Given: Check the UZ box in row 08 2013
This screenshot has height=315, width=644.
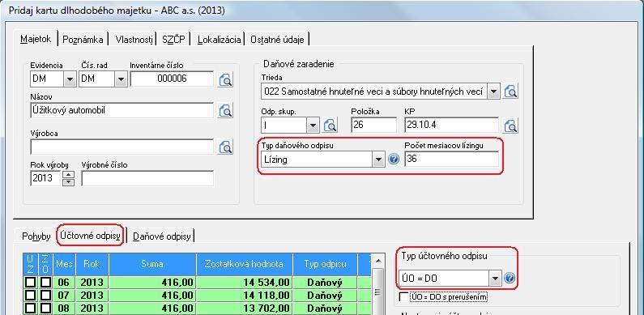Looking at the screenshot, I should 31,309.
